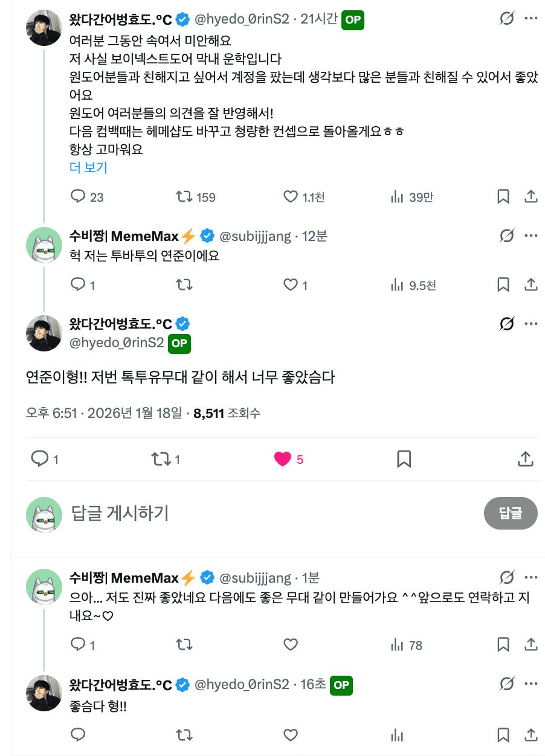
Task: View analytics of the top 39만 views post
Action: coord(397,197)
